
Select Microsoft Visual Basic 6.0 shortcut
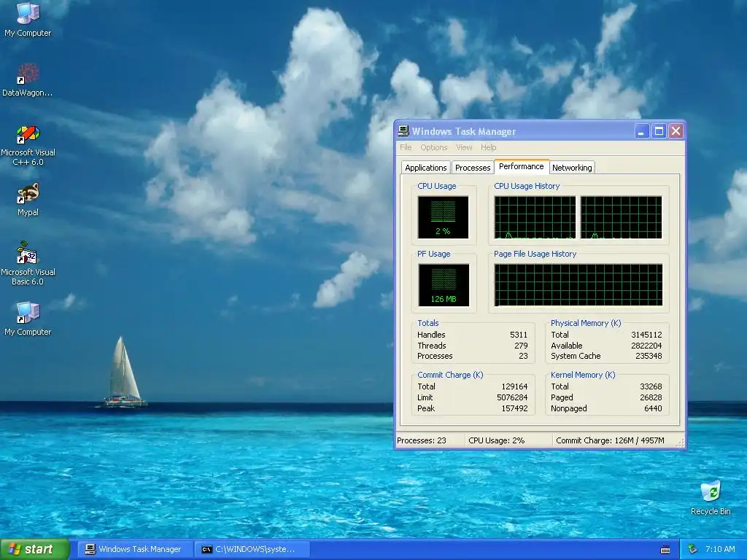click(x=28, y=264)
